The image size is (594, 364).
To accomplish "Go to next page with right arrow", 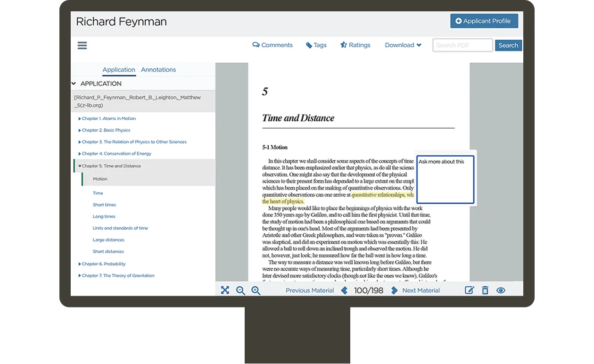I will 394,290.
